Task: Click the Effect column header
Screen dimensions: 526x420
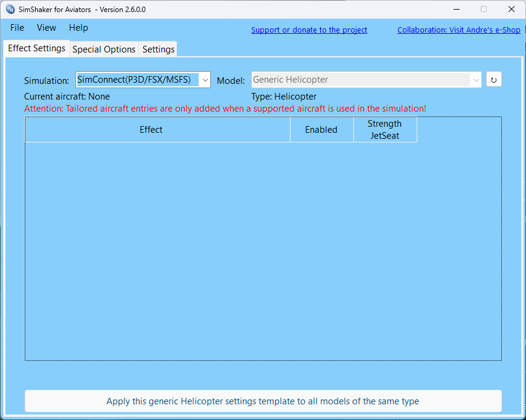Action: (151, 130)
